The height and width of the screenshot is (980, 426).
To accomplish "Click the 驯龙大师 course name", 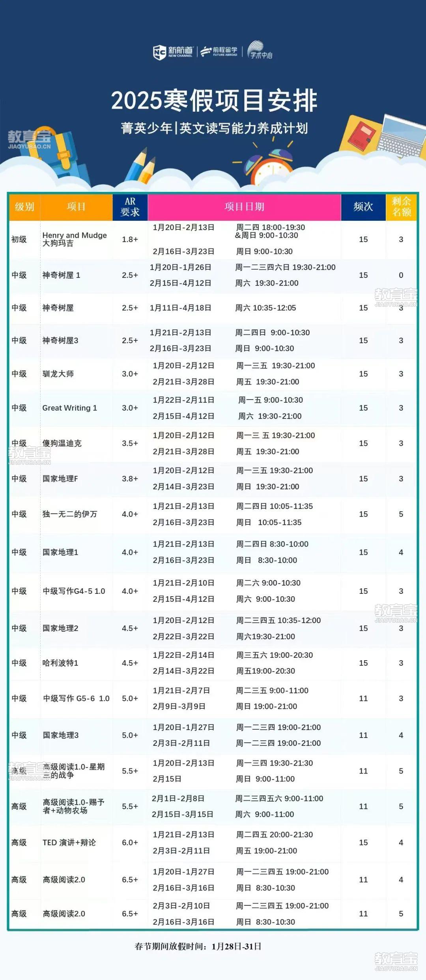I will tap(58, 374).
